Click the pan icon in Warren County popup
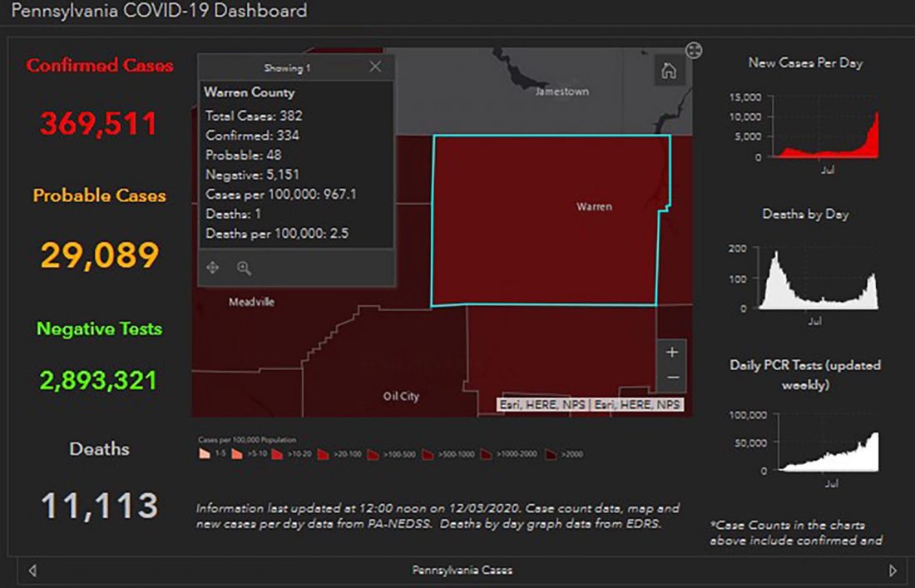 [x=213, y=268]
